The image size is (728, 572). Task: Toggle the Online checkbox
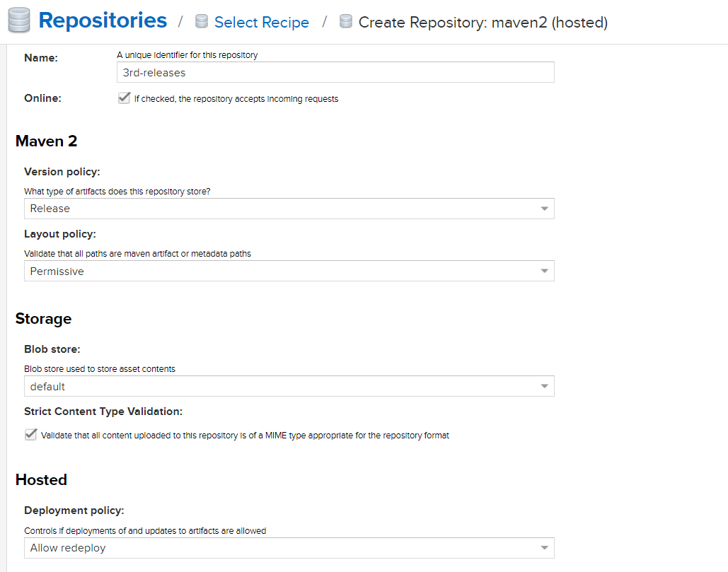click(125, 98)
